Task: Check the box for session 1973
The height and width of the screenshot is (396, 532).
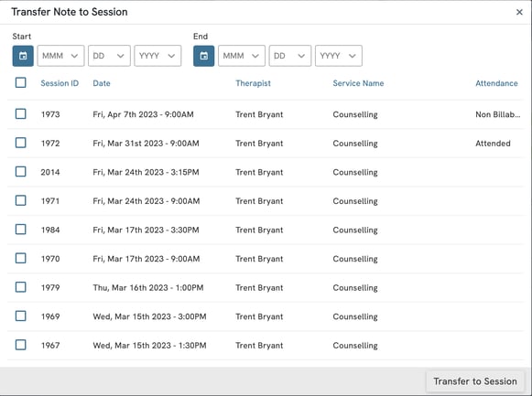Action: coord(21,113)
